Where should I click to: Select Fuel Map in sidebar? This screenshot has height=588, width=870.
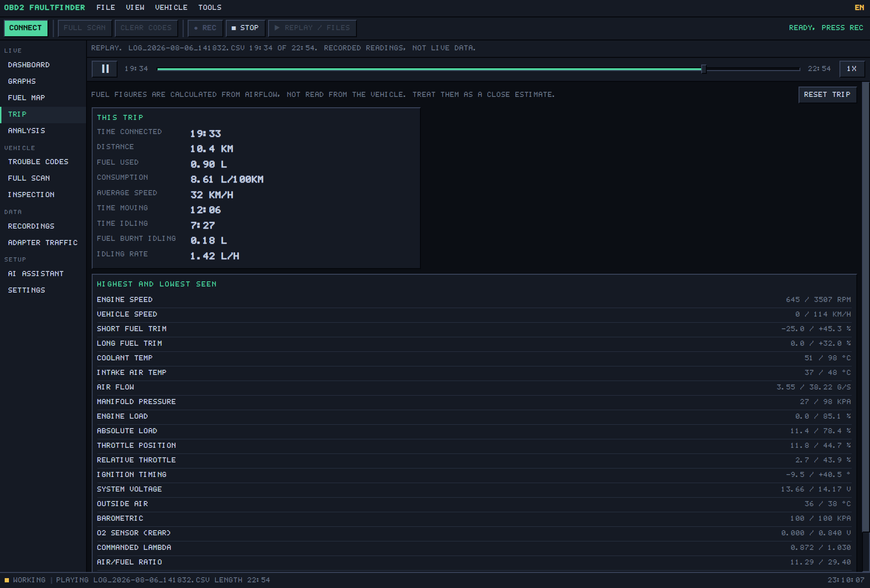coord(43,98)
